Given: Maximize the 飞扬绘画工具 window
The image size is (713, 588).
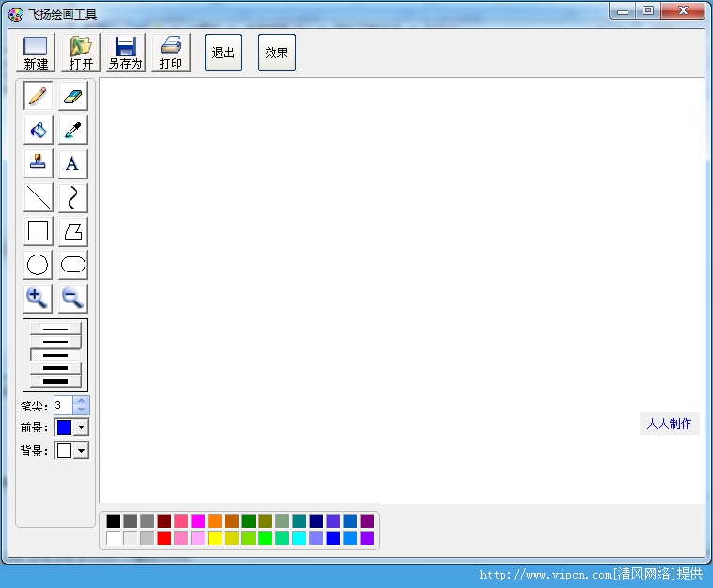Looking at the screenshot, I should tap(648, 11).
